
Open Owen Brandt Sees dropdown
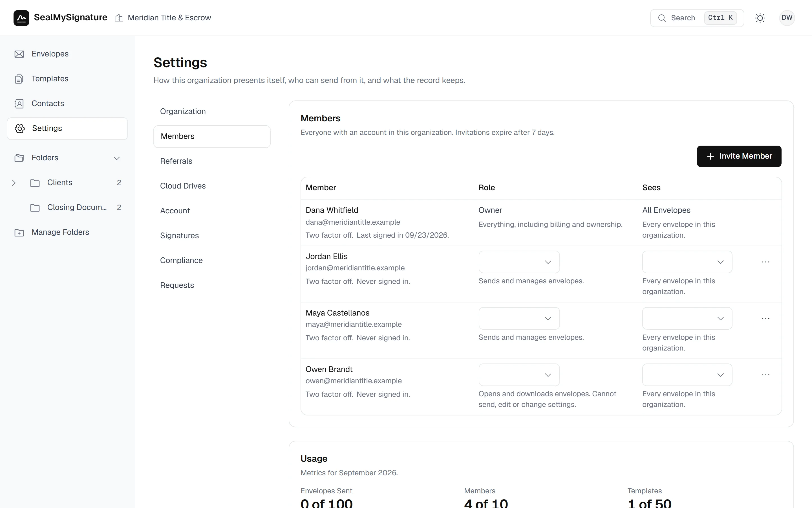pos(687,375)
